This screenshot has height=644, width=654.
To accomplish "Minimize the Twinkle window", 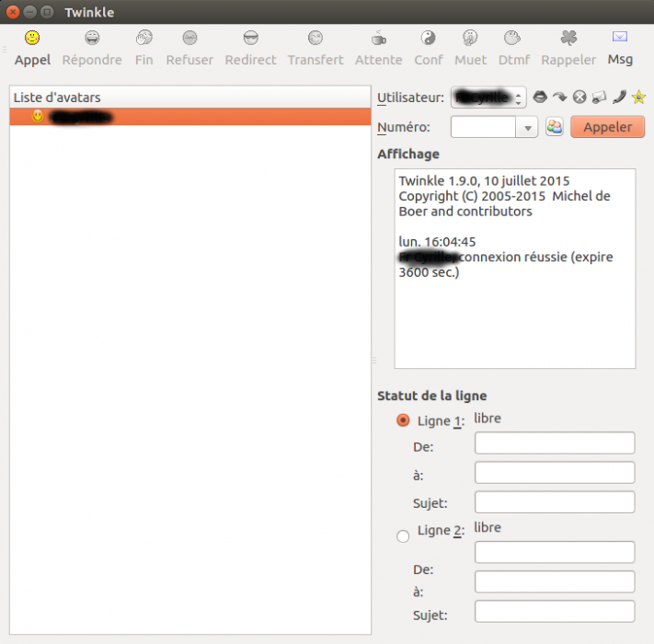I will click(x=30, y=12).
